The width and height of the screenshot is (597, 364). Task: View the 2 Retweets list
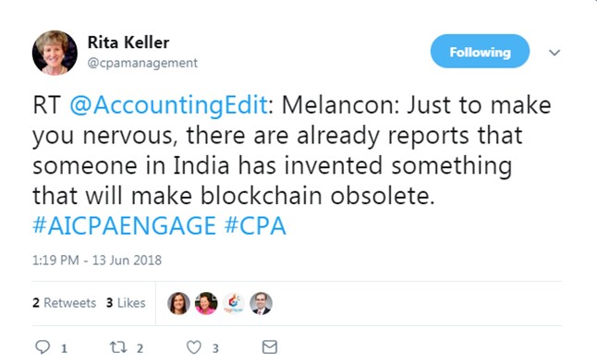point(65,303)
